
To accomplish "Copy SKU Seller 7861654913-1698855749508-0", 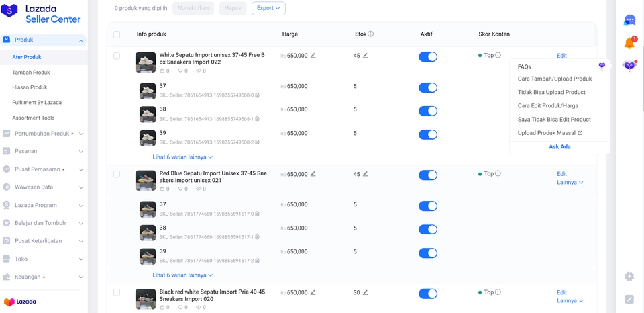I will tap(257, 95).
